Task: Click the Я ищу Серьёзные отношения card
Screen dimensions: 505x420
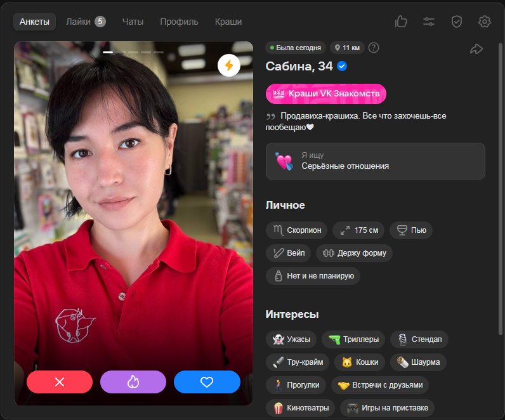Action: point(376,161)
